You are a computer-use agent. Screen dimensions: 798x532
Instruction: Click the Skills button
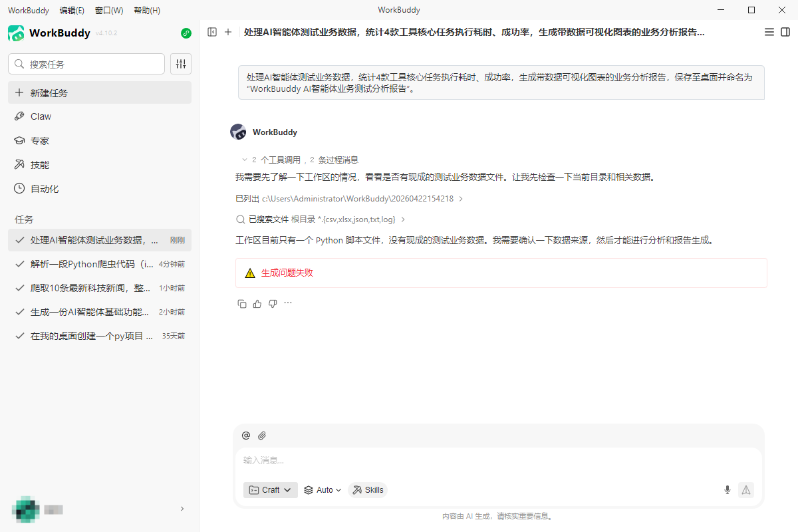368,490
